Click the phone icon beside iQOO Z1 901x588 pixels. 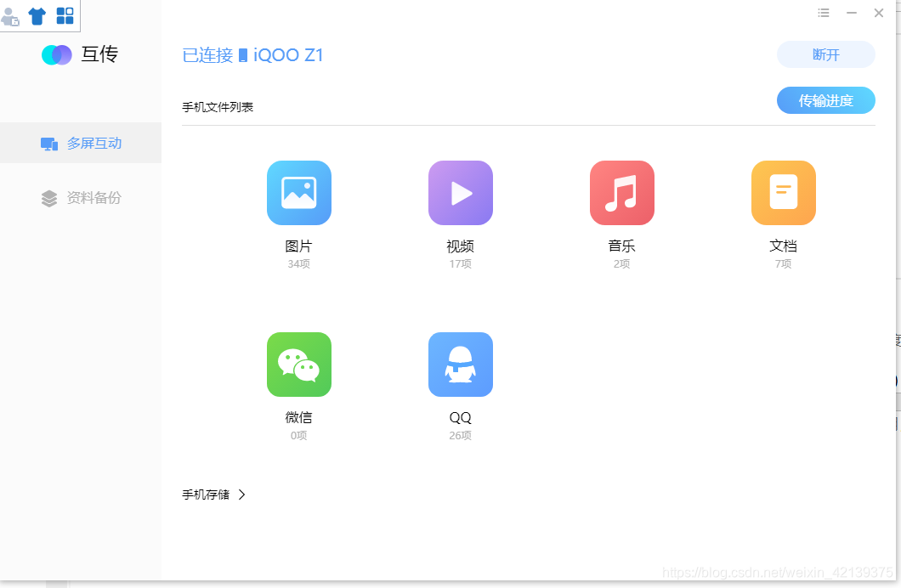(243, 55)
